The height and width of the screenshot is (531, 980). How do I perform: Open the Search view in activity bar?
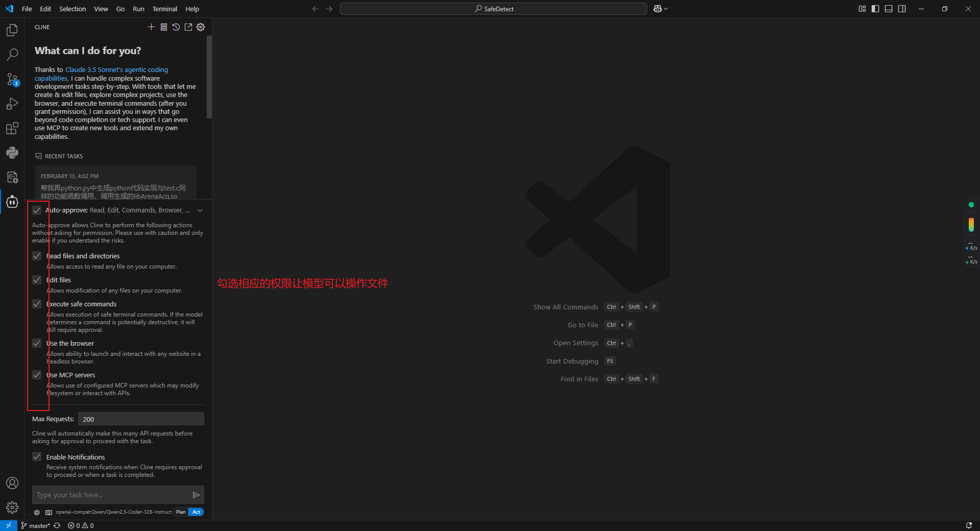(12, 54)
